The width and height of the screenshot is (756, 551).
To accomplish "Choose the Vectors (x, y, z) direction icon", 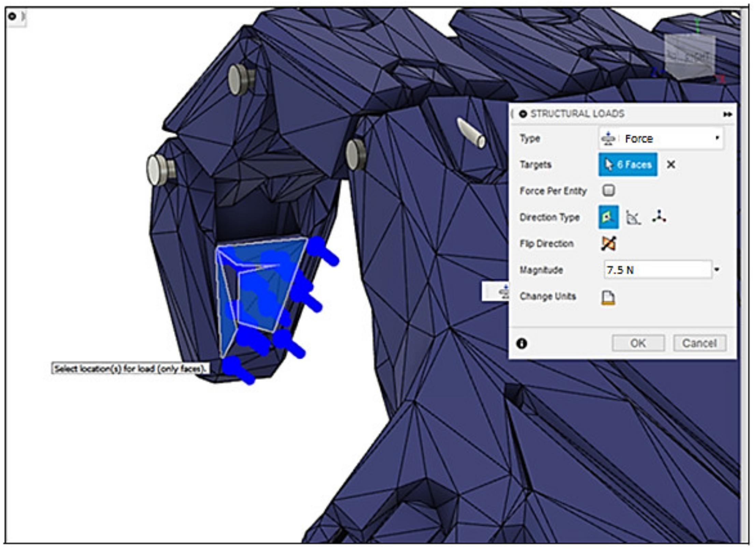I will coord(659,217).
